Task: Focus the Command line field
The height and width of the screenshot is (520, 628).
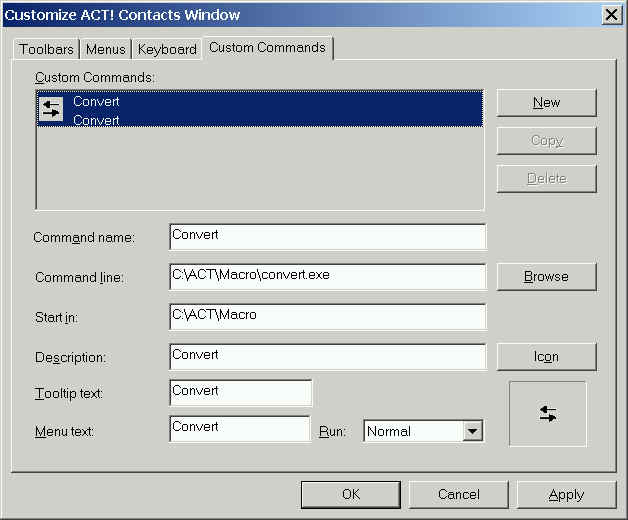Action: click(x=328, y=277)
